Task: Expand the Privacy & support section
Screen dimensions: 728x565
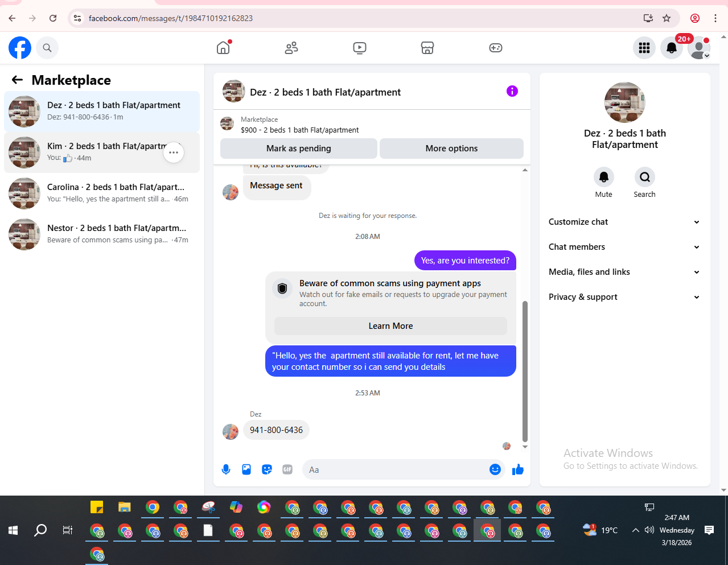Action: click(x=624, y=297)
